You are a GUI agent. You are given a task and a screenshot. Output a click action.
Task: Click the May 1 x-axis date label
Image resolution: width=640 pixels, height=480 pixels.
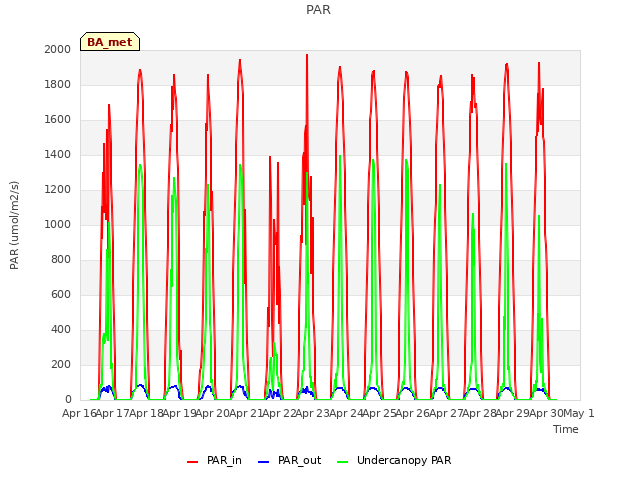[x=579, y=413]
